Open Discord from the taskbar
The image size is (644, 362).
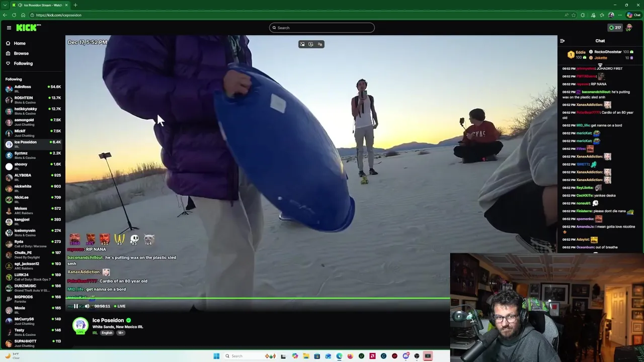[406, 356]
